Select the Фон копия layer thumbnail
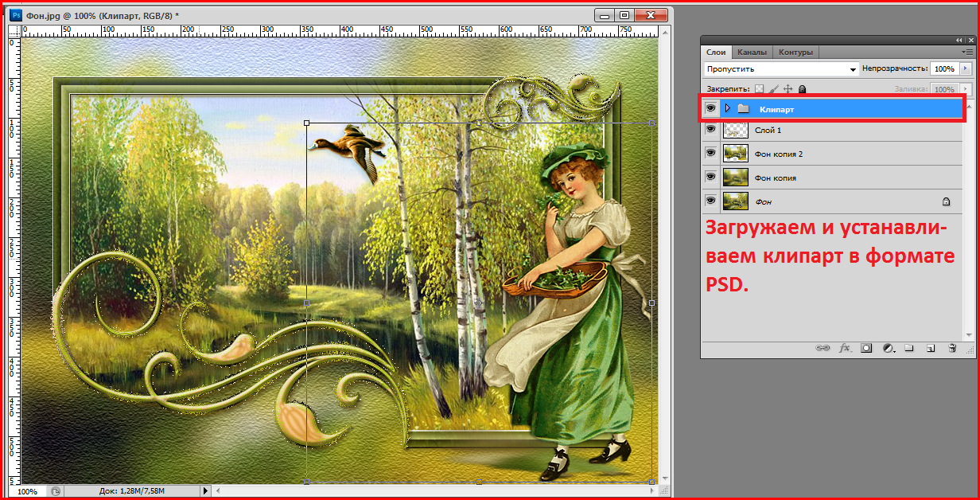Screen dimensions: 980x500 coord(734,177)
